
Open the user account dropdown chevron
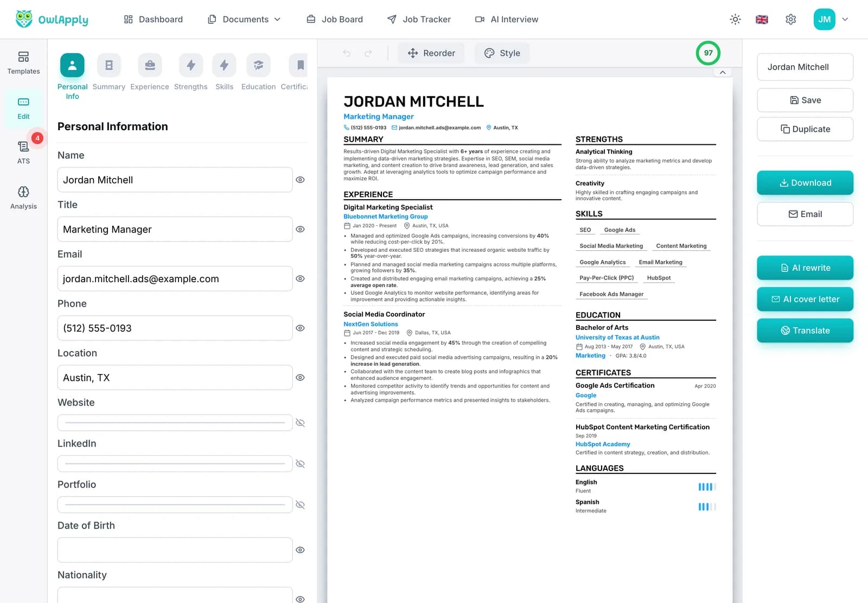(x=845, y=20)
